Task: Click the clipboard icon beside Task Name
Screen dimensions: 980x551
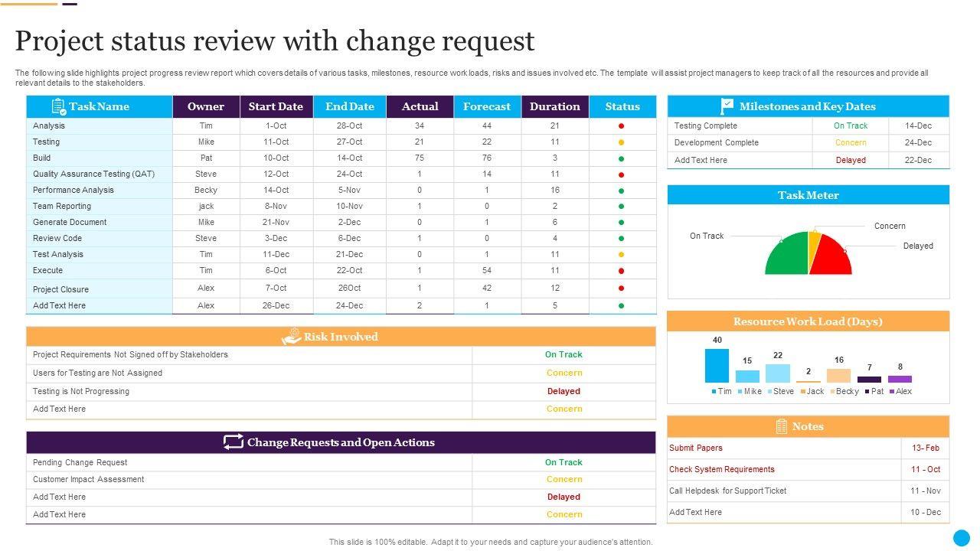Action: click(59, 106)
